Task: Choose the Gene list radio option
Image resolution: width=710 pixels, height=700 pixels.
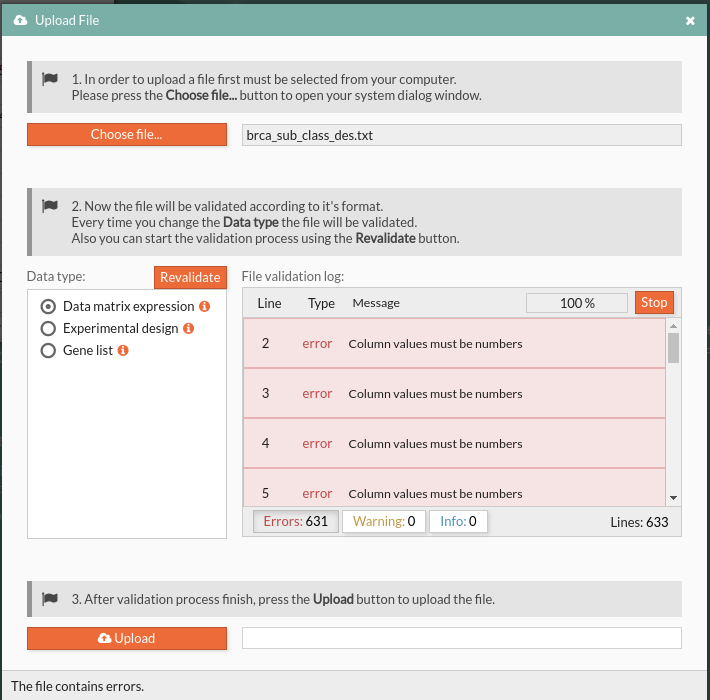Action: coord(47,351)
